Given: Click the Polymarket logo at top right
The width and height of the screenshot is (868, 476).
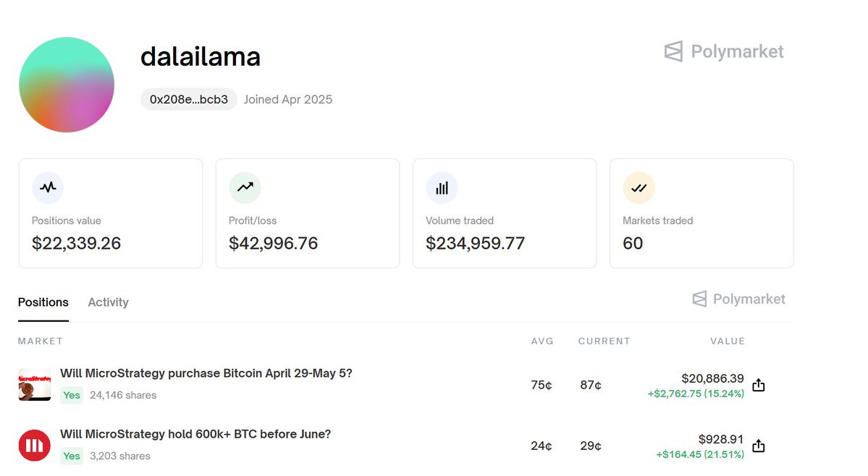Looking at the screenshot, I should tap(724, 51).
